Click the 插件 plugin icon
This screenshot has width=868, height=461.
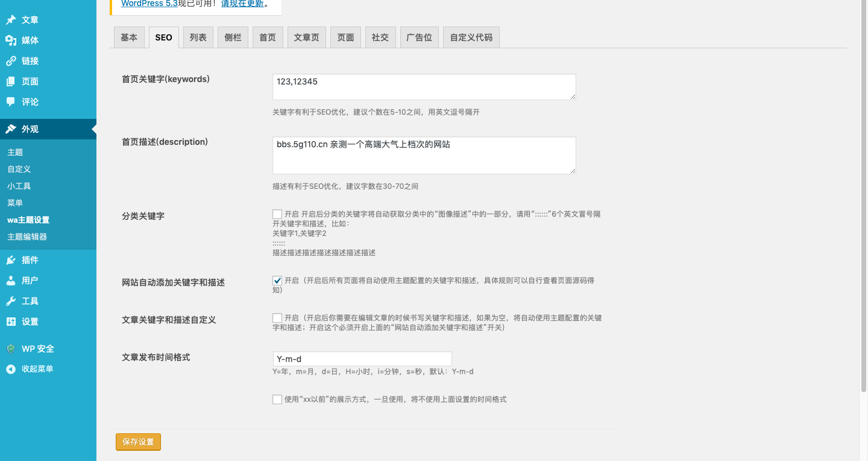(x=11, y=260)
